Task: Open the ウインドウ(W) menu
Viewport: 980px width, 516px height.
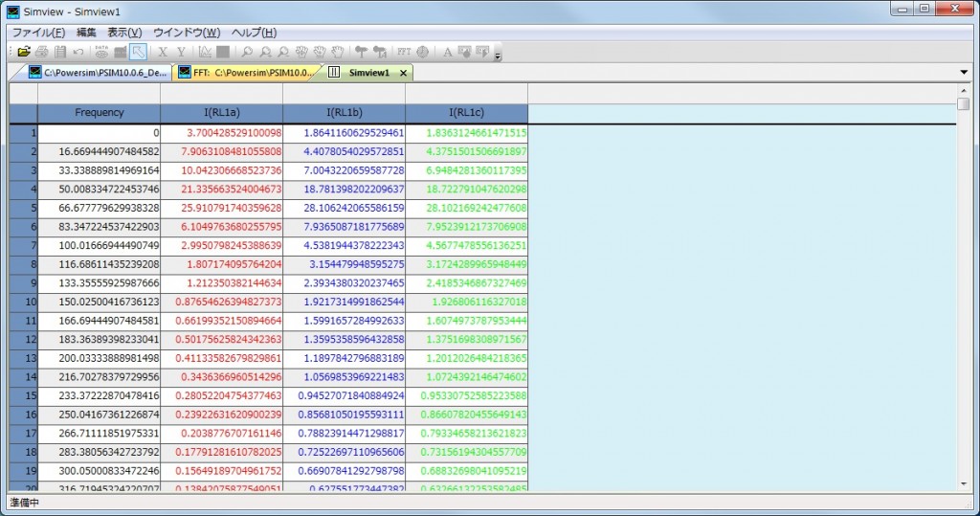Action: [x=187, y=33]
